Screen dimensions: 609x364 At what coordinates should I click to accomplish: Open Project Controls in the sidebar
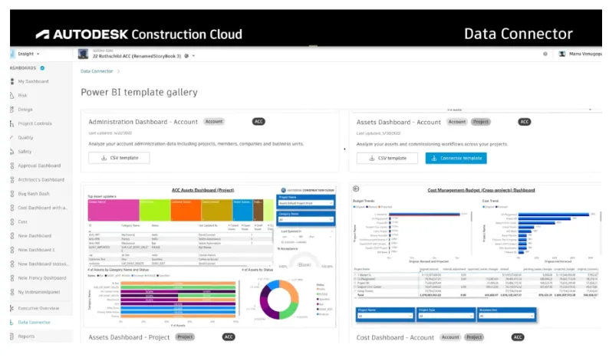pos(35,123)
